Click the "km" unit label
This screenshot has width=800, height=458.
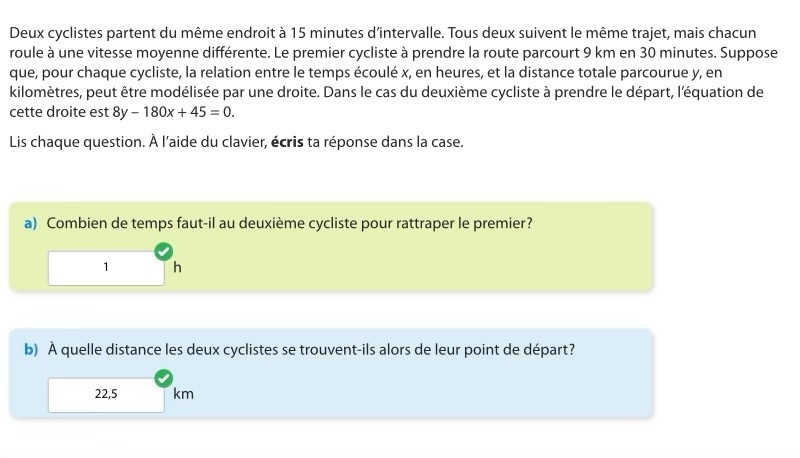click(x=183, y=394)
